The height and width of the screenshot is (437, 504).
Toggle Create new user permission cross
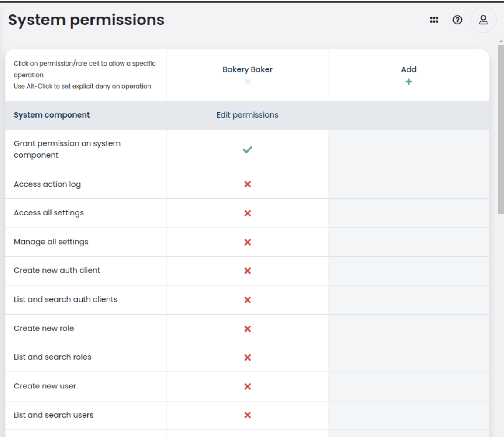click(x=248, y=386)
